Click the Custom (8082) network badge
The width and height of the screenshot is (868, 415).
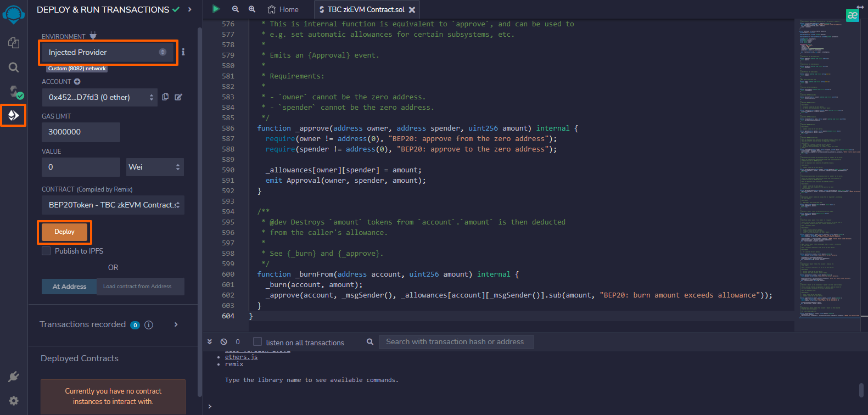[x=77, y=69]
